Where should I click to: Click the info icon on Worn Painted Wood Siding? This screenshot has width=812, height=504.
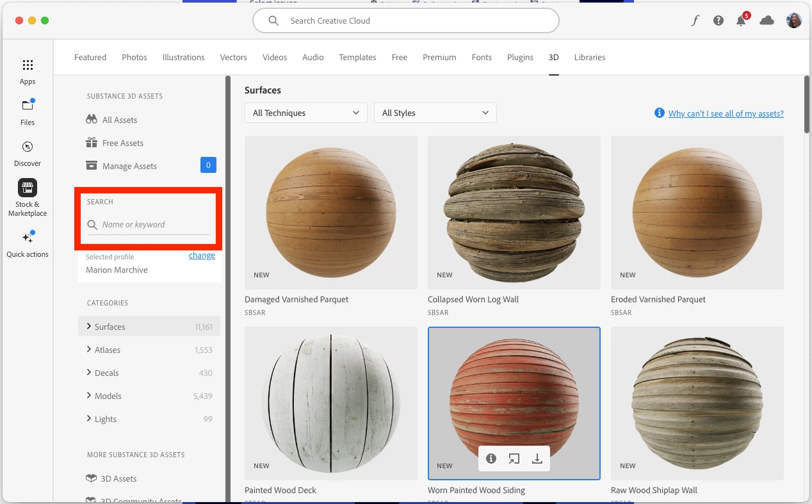491,459
